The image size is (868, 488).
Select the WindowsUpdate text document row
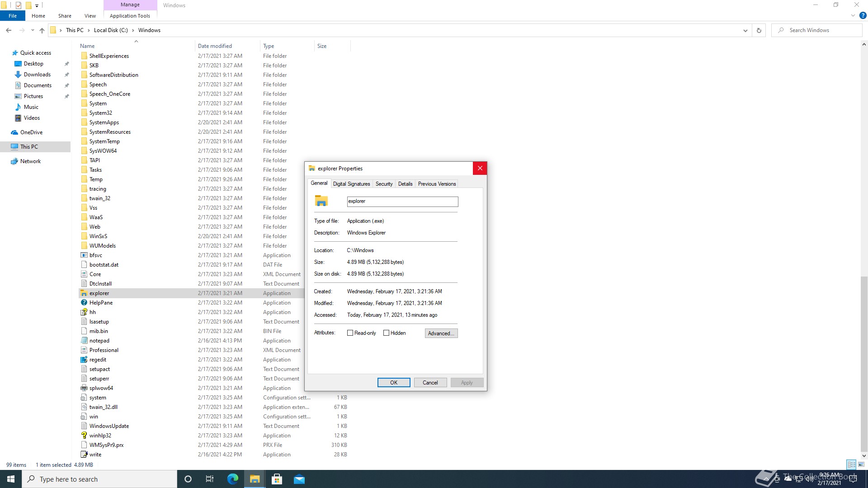click(x=214, y=426)
